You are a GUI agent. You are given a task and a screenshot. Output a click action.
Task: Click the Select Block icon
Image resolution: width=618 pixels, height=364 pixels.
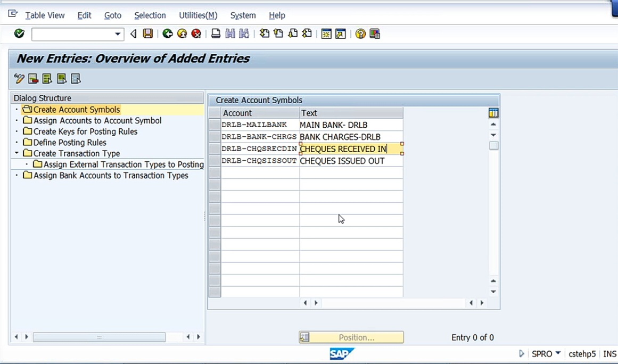(x=62, y=79)
